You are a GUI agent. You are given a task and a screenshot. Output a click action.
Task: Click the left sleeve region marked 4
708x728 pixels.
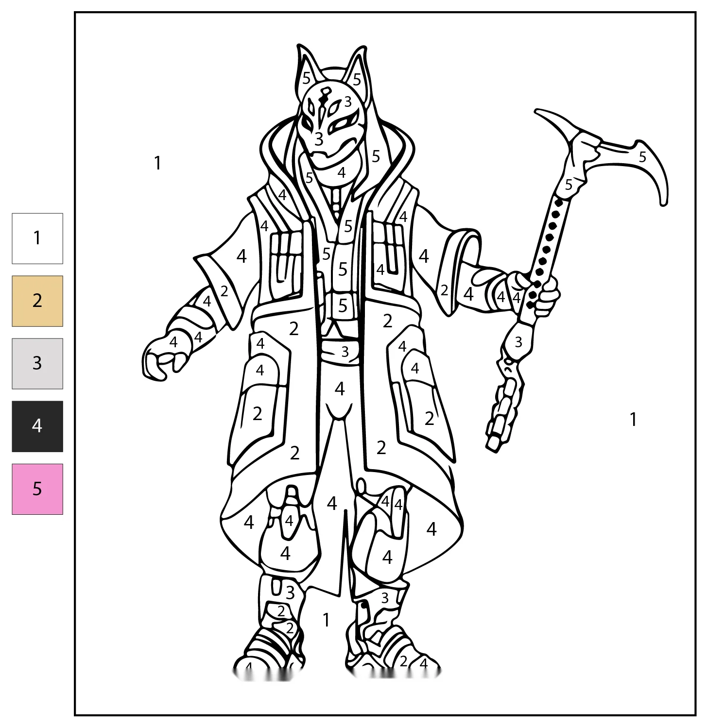pos(242,256)
